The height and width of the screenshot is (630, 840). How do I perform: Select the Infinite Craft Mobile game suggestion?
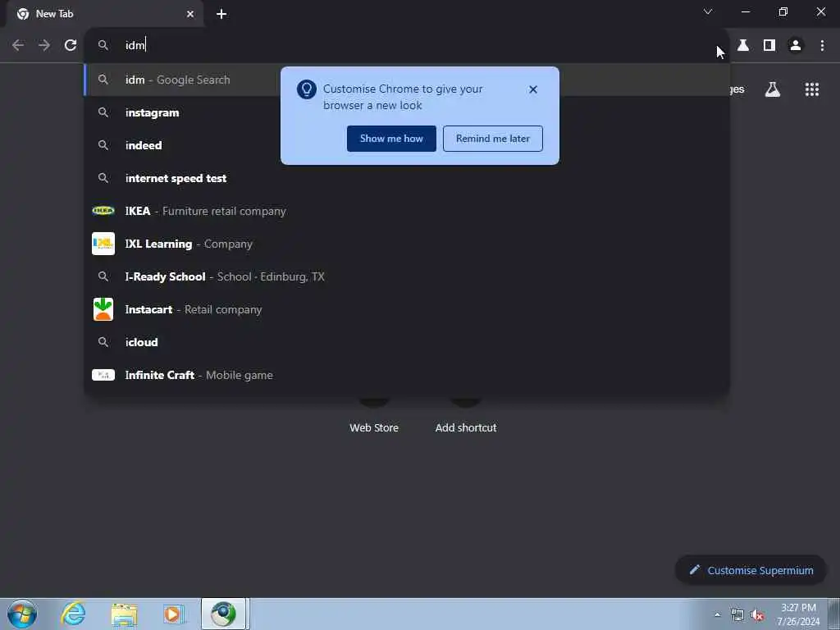coord(407,375)
